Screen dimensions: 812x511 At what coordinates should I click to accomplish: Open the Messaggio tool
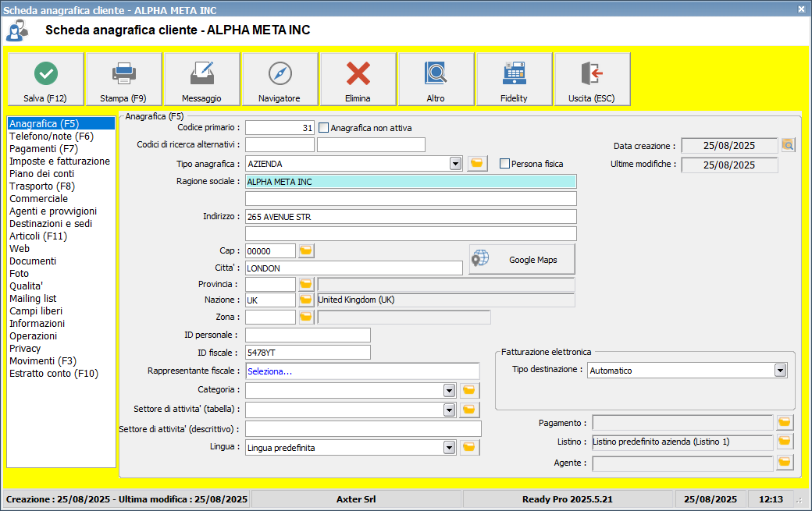202,79
